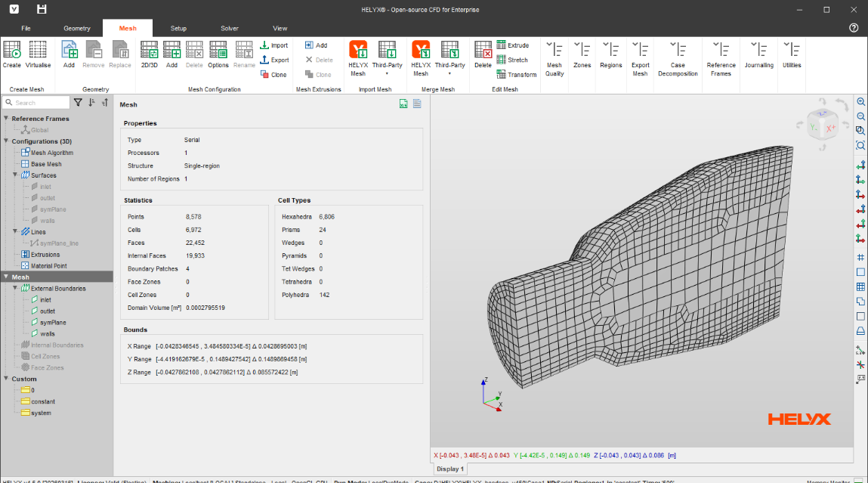Collapse the Custom tree section
Image resolution: width=868 pixels, height=483 pixels.
6,379
